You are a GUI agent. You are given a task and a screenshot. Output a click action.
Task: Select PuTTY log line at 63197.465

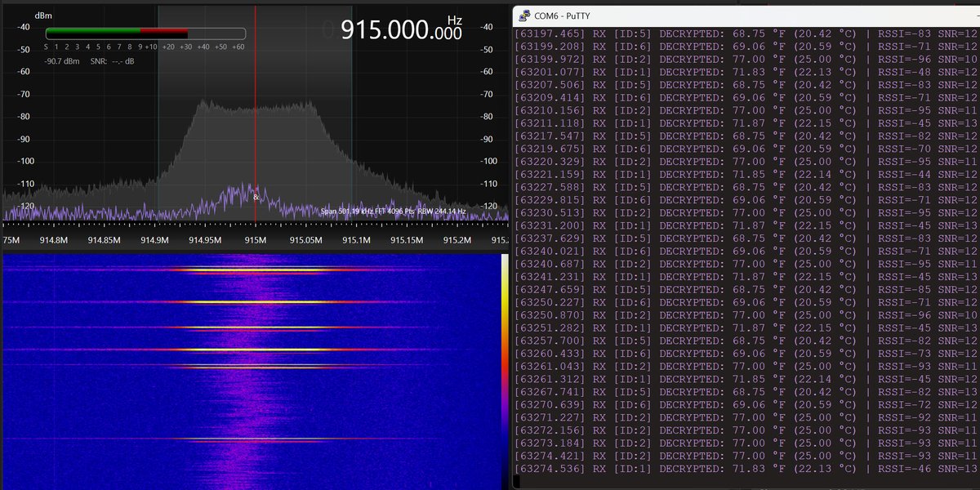[x=746, y=33]
